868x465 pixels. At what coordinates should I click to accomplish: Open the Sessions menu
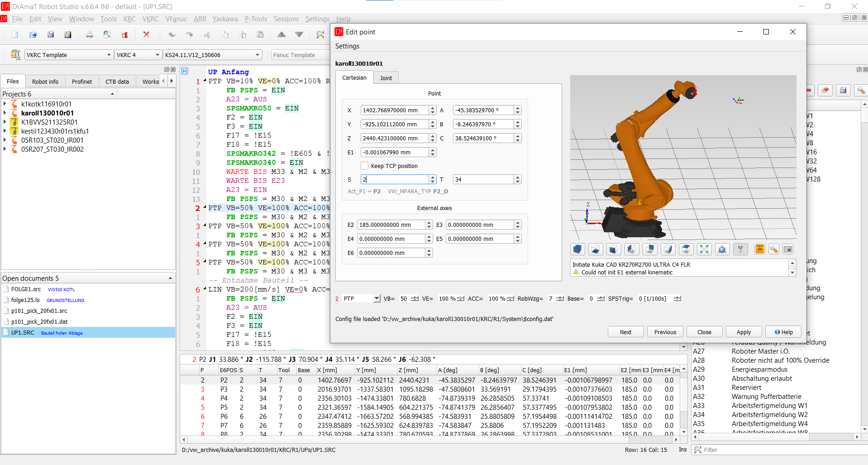(x=286, y=19)
